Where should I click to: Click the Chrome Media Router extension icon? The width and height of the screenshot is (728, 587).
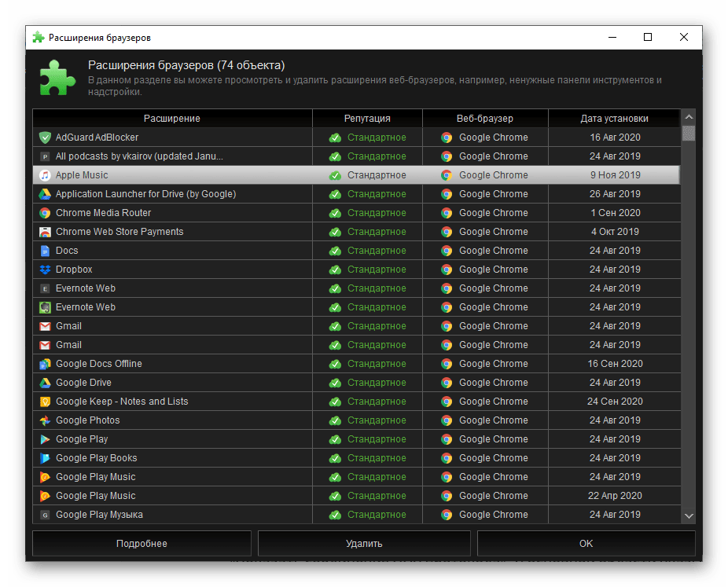[x=45, y=213]
